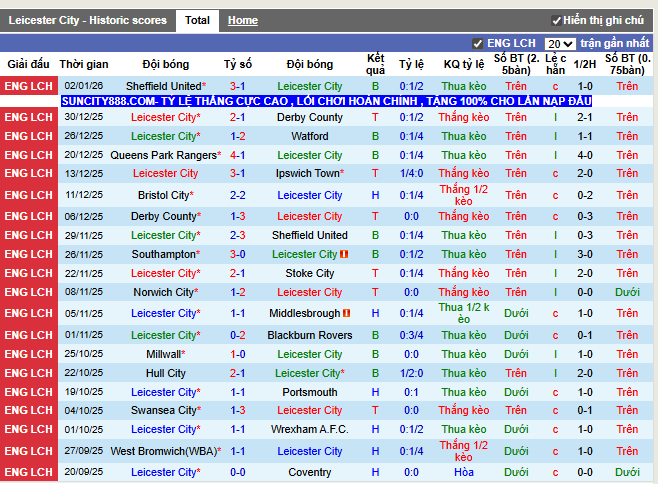Click red card icon next to Middlesbrough
Viewport: 658px width, 484px height.
[347, 313]
